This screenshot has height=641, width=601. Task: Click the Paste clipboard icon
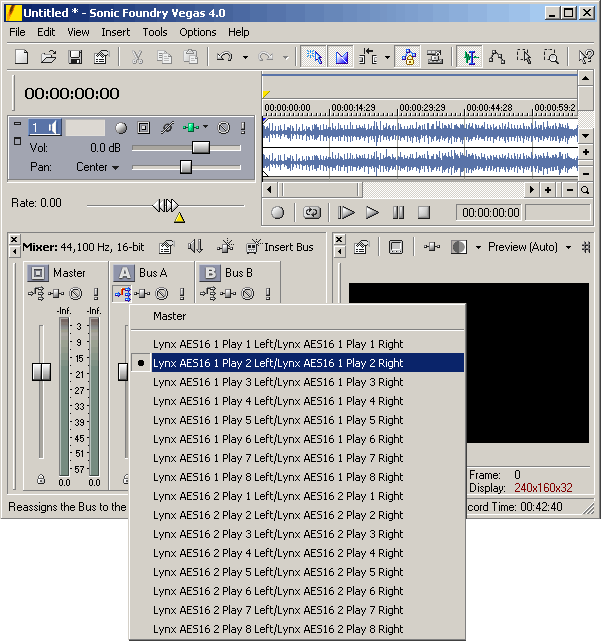191,56
